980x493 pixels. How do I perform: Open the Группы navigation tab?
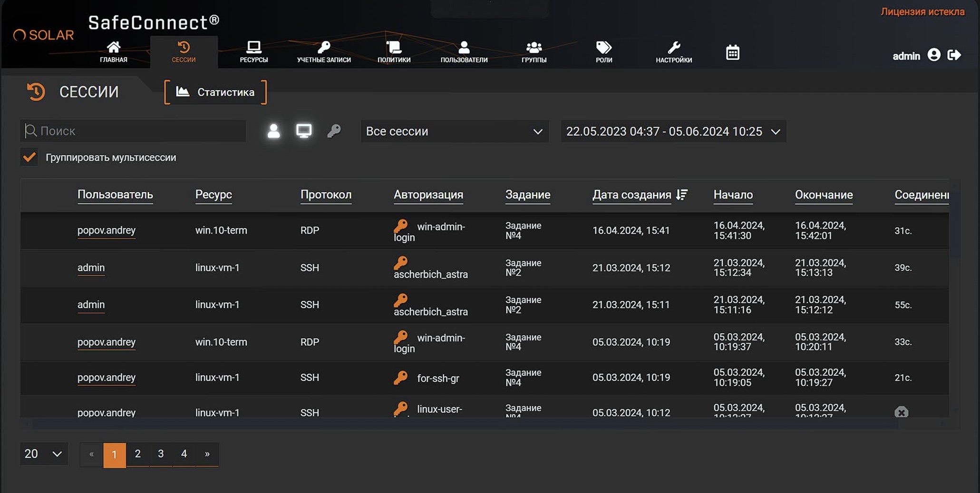(534, 52)
